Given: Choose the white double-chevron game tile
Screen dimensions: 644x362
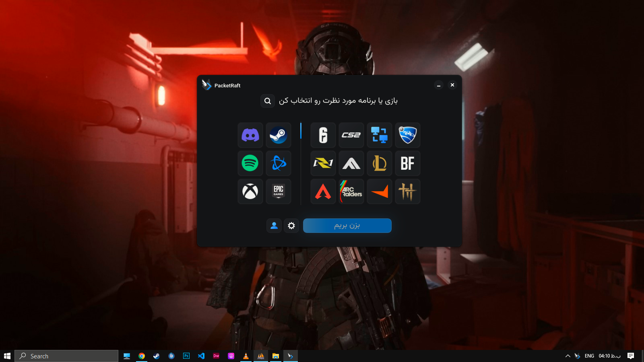Looking at the screenshot, I should coord(351,163).
